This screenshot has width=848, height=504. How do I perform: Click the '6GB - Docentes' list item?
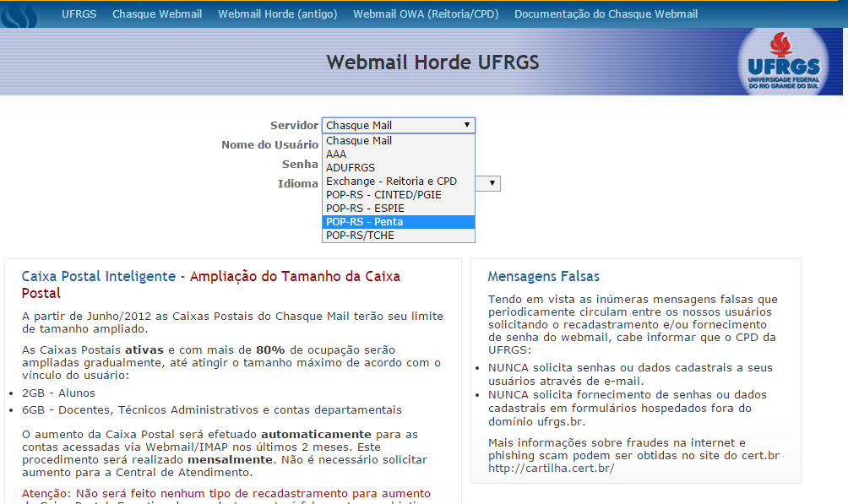211,410
